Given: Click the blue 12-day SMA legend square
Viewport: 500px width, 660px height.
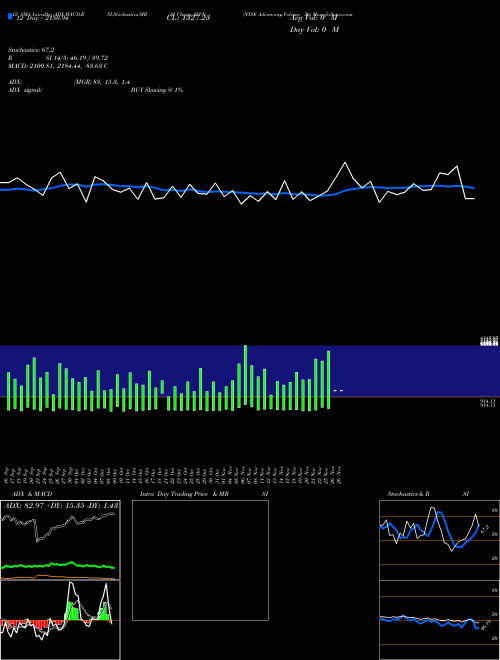Looking at the screenshot, I should [10, 17].
